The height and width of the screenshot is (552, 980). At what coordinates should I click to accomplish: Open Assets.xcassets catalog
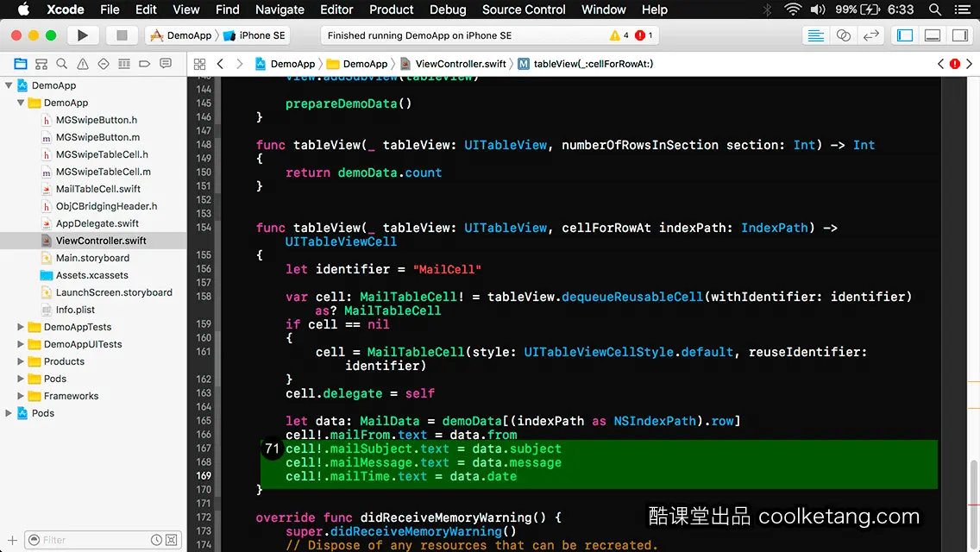coord(91,275)
